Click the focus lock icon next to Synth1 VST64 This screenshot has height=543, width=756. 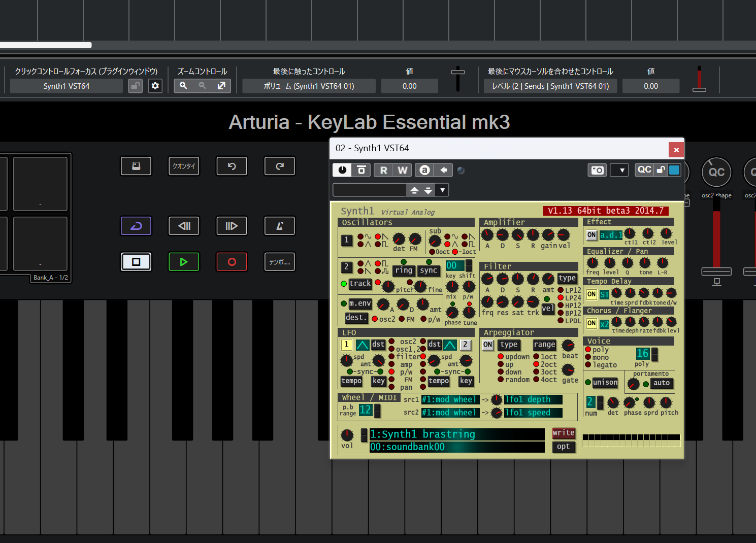click(135, 86)
